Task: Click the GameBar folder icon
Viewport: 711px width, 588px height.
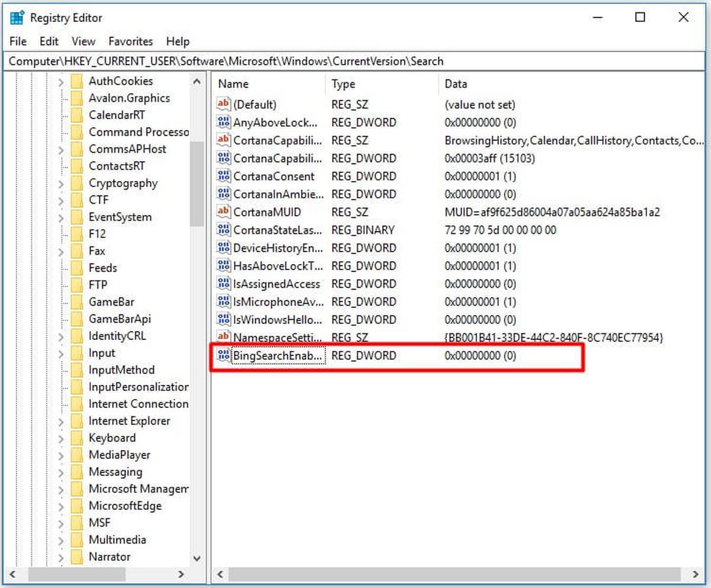Action: pos(76,302)
